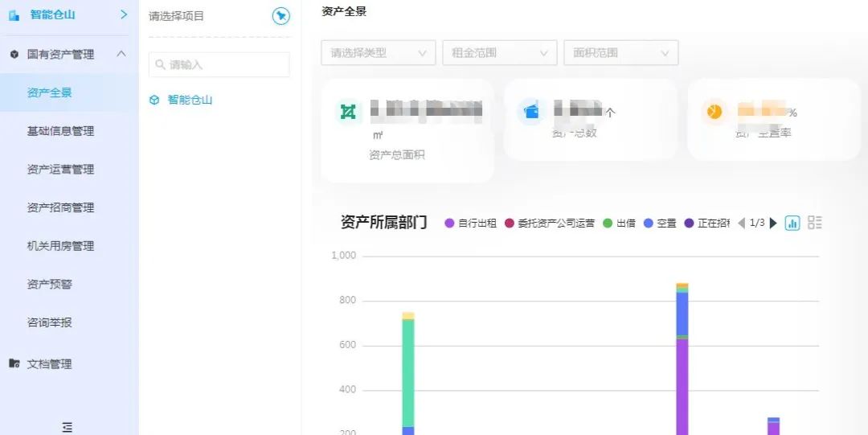Screen dimensions: 868x435
Task: Click the green area icon on 资产总面积 card
Action: [x=348, y=112]
